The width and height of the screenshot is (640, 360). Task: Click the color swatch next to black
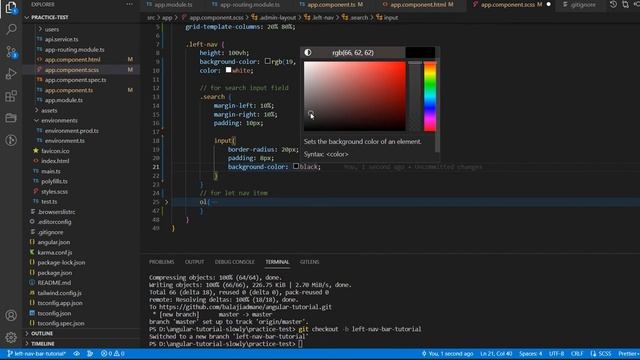296,166
